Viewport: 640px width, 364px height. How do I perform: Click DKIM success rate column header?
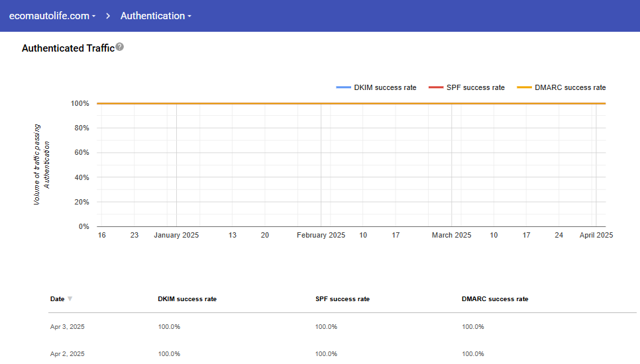click(x=187, y=299)
